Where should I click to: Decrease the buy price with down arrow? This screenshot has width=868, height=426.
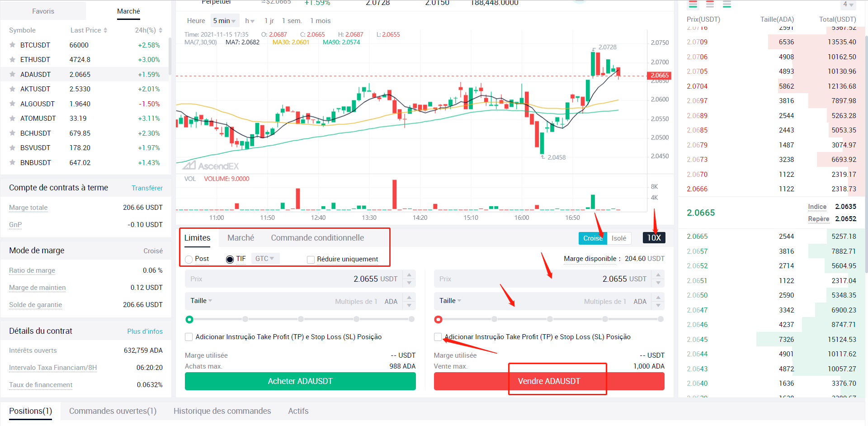tap(409, 283)
